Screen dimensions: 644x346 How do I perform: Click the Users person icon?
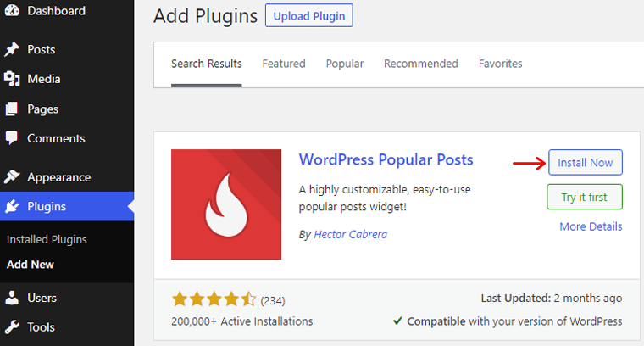(x=12, y=298)
